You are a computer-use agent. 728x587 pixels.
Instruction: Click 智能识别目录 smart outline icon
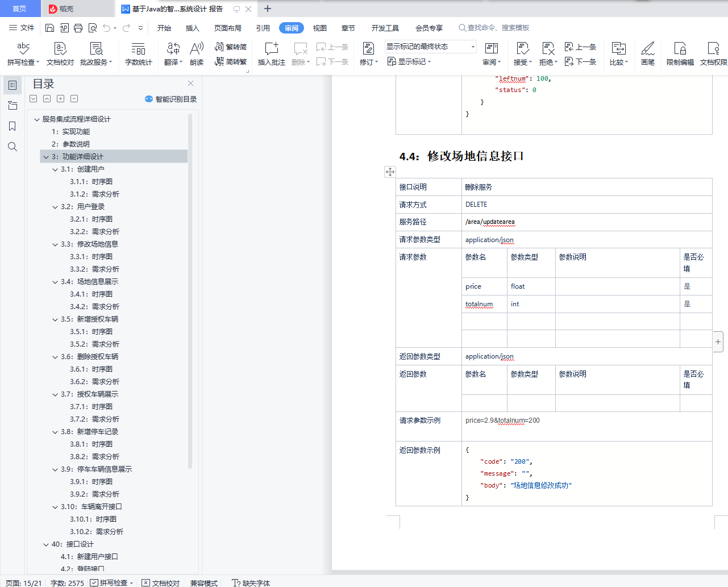(149, 99)
